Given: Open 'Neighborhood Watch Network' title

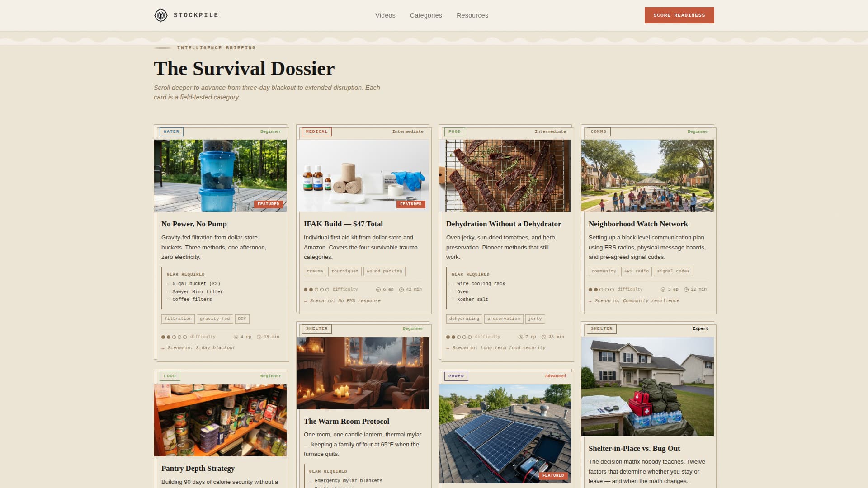Looking at the screenshot, I should click(638, 224).
